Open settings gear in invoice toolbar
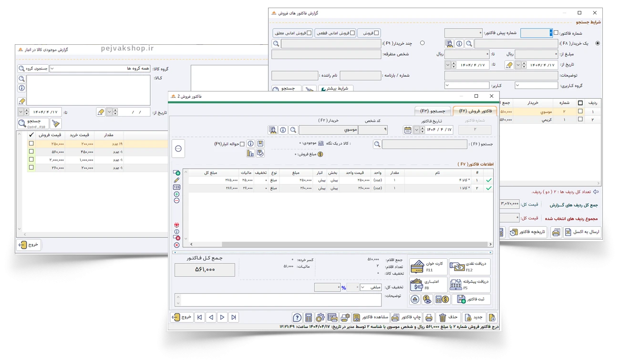Viewport: 620px width, 364px height. tap(320, 317)
